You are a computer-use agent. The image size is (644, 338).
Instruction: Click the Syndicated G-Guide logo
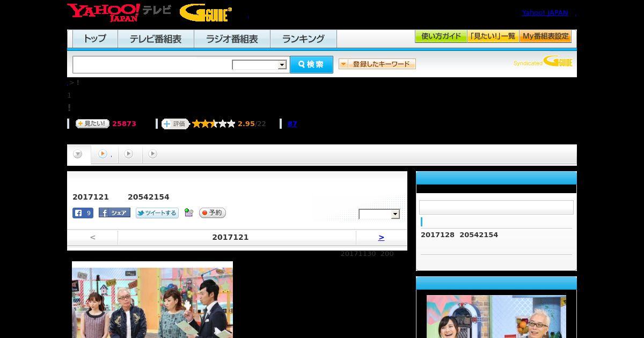pos(543,61)
